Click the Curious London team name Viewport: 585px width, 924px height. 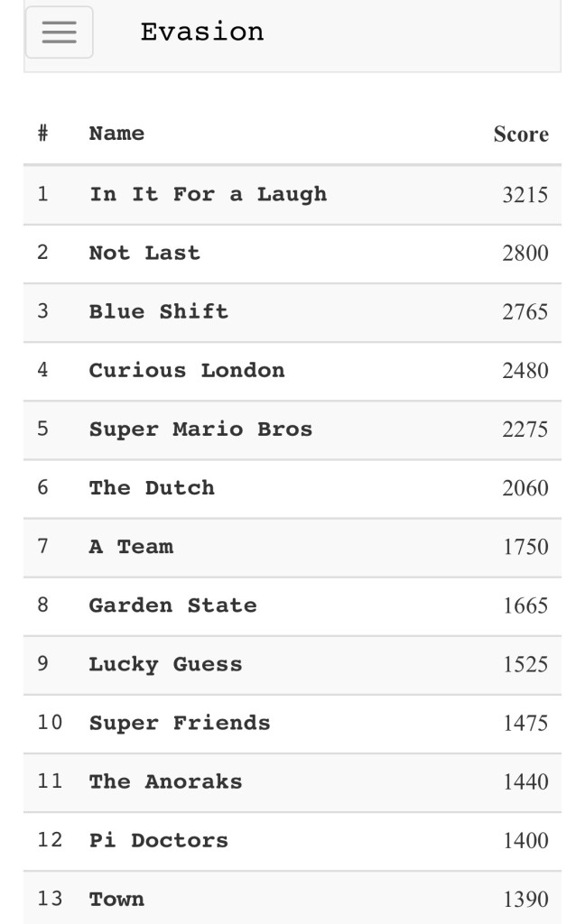pyautogui.click(x=186, y=370)
